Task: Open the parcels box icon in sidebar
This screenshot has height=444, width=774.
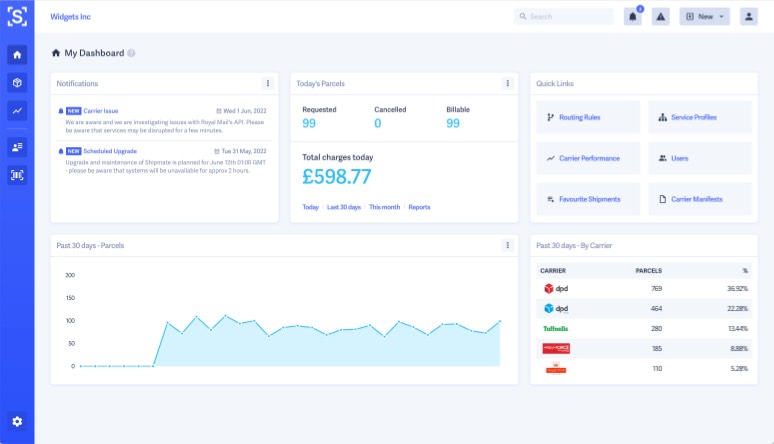Action: point(17,83)
